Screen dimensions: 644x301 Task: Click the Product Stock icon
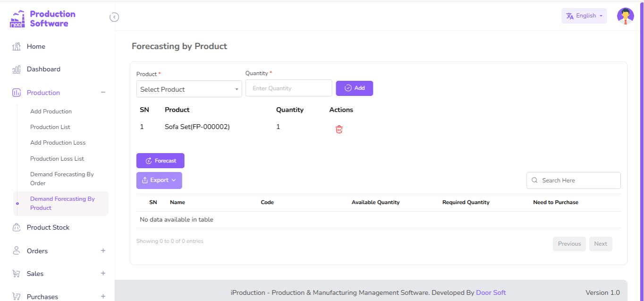[x=16, y=227]
